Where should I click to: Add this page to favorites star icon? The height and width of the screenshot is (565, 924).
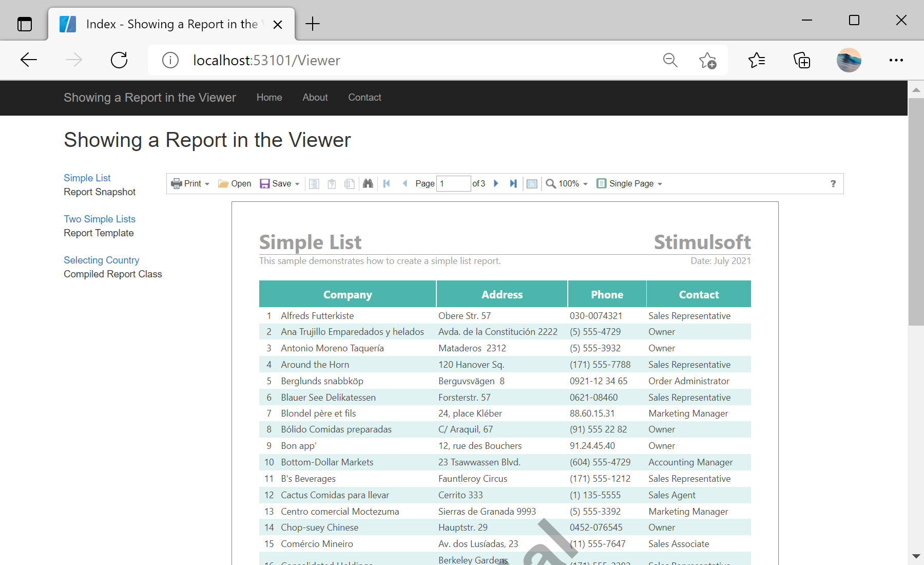click(707, 60)
